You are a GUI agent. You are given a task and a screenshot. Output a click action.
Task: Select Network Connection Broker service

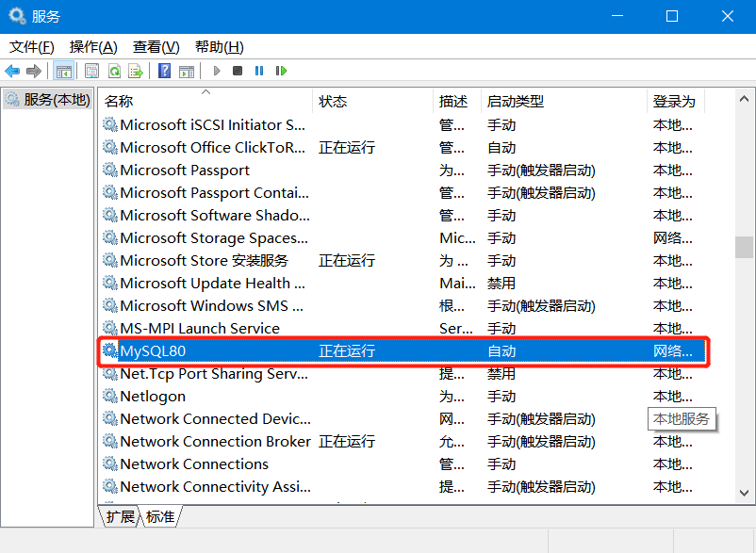click(x=403, y=442)
